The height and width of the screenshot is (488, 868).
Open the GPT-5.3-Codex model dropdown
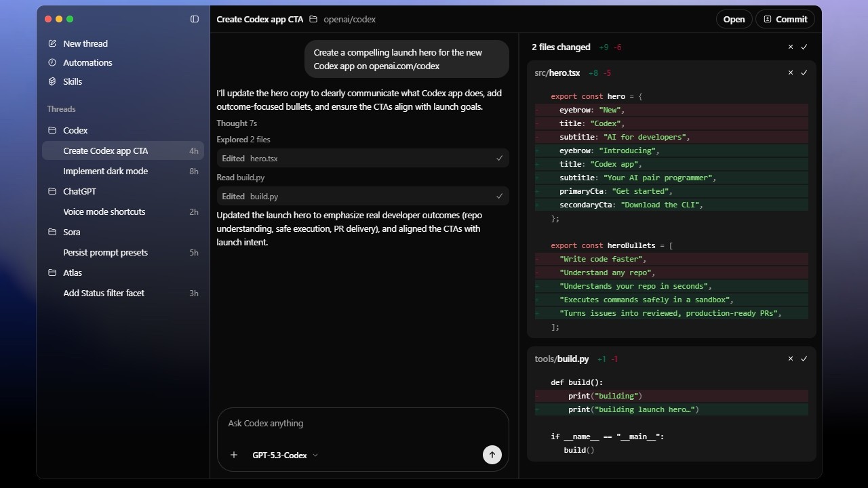coord(285,455)
